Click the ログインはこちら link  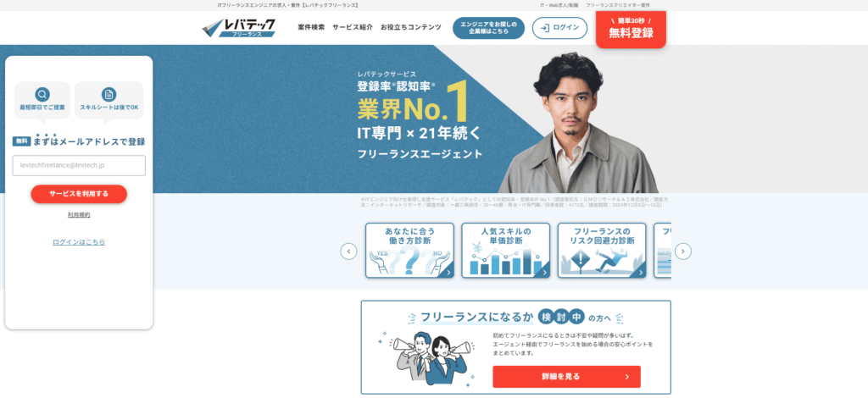point(79,242)
